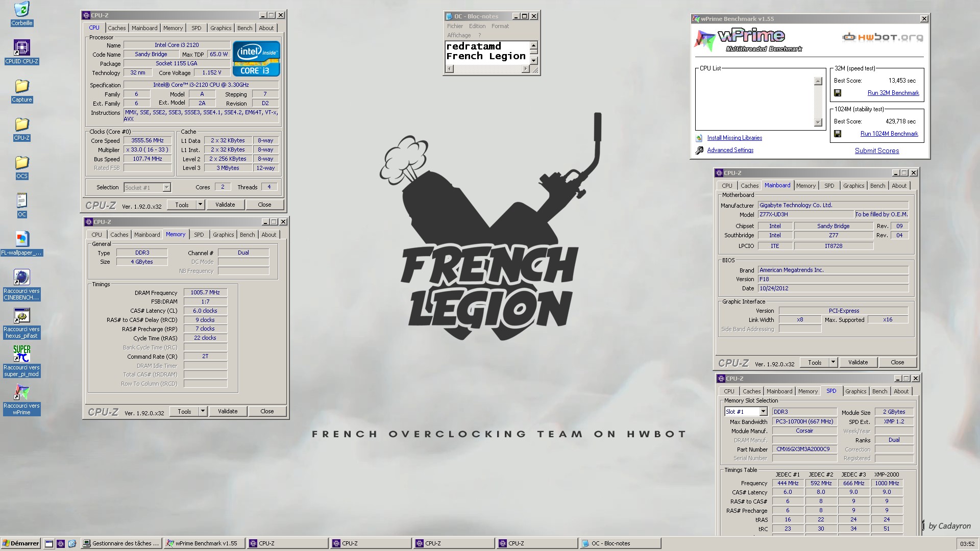This screenshot has height=551, width=980.
Task: Click the DRAM Frequency value 1005.7 MHz
Action: point(205,293)
